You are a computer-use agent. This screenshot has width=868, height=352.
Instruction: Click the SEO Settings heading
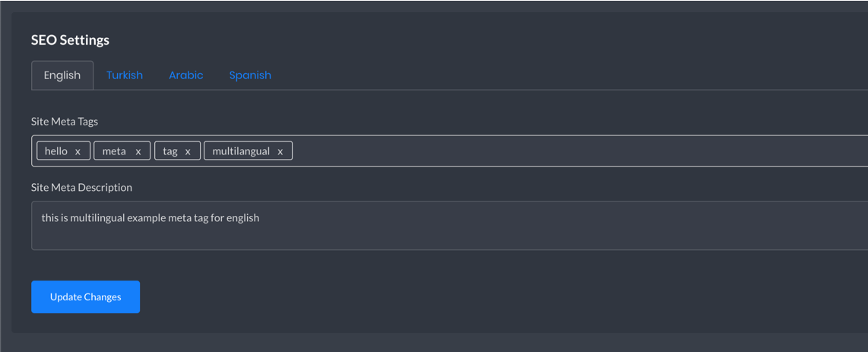[x=70, y=40]
